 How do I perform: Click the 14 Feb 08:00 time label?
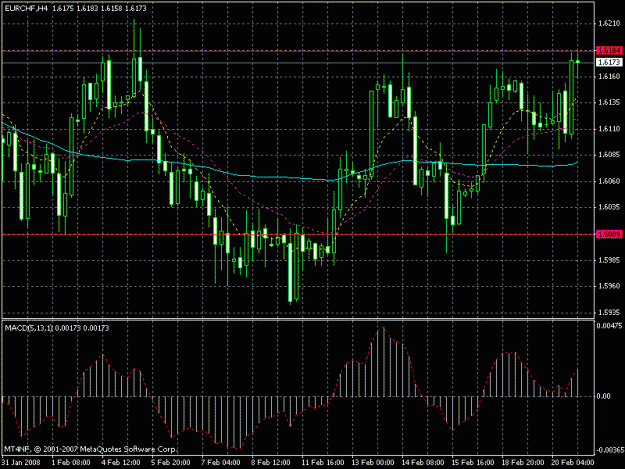[423, 462]
